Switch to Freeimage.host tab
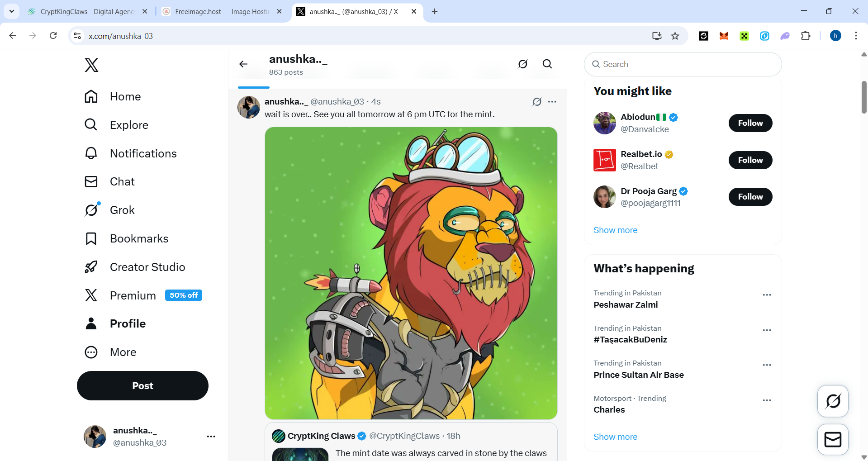Image resolution: width=868 pixels, height=461 pixels. pos(222,11)
